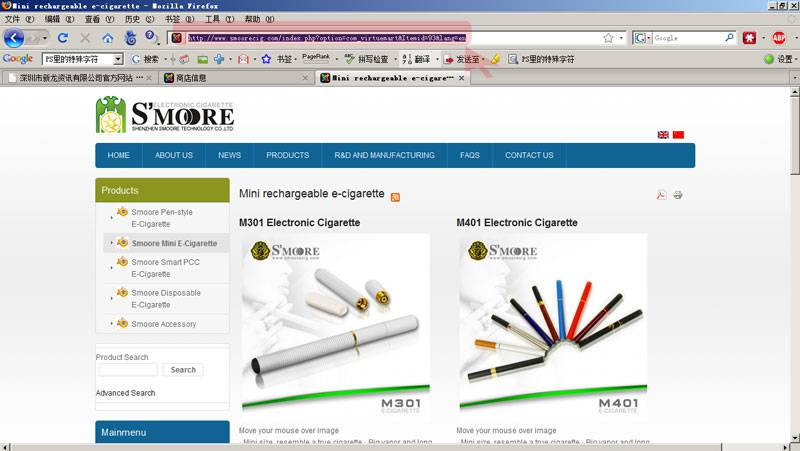The height and width of the screenshot is (451, 800).
Task: Switch language with the UK flag icon
Action: point(663,134)
